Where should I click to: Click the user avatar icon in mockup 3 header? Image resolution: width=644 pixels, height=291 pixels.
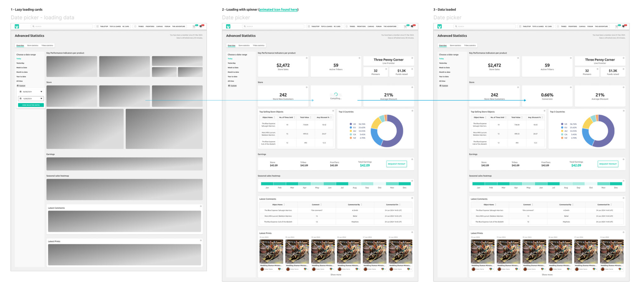[x=623, y=26]
